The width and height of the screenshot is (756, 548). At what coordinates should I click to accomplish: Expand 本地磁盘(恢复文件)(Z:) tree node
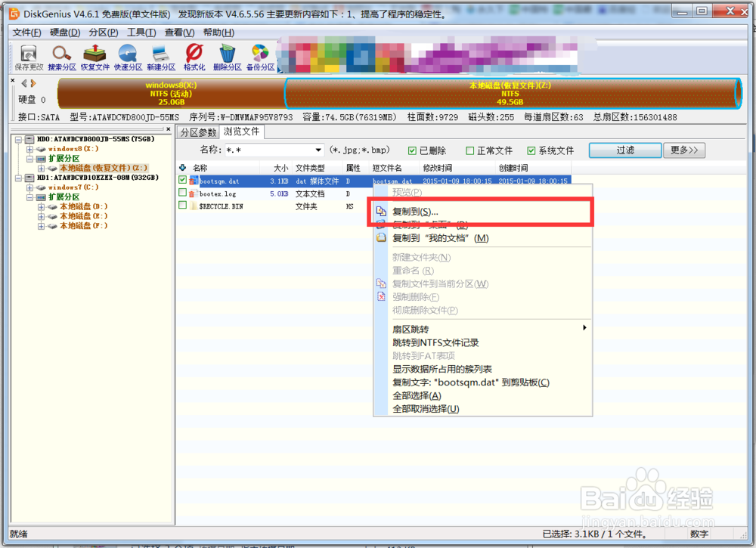tap(41, 169)
